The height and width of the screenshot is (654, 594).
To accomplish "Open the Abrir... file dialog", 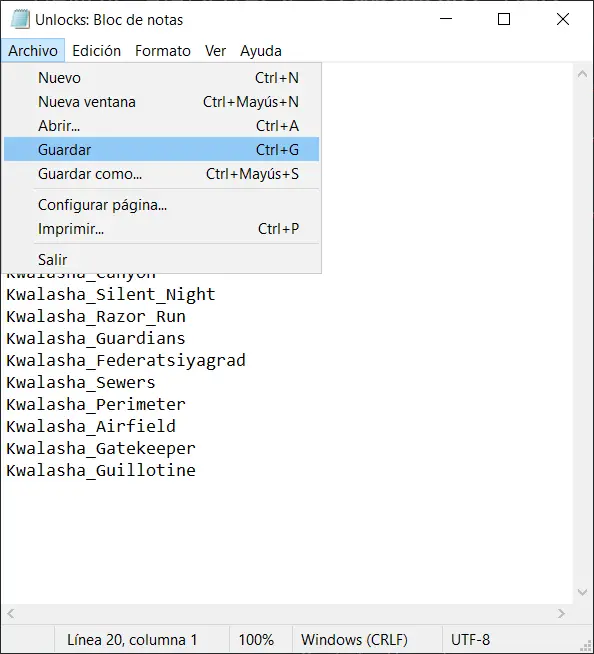I will click(x=161, y=126).
